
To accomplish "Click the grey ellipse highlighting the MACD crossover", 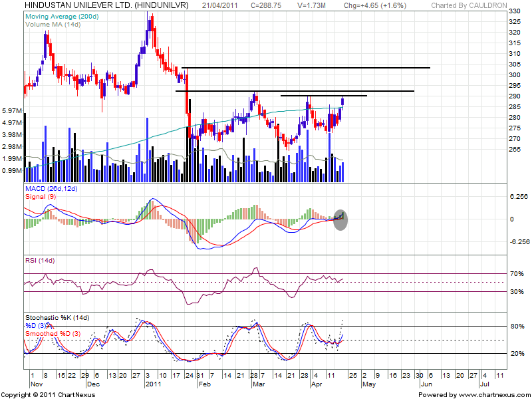I will 340,219.
